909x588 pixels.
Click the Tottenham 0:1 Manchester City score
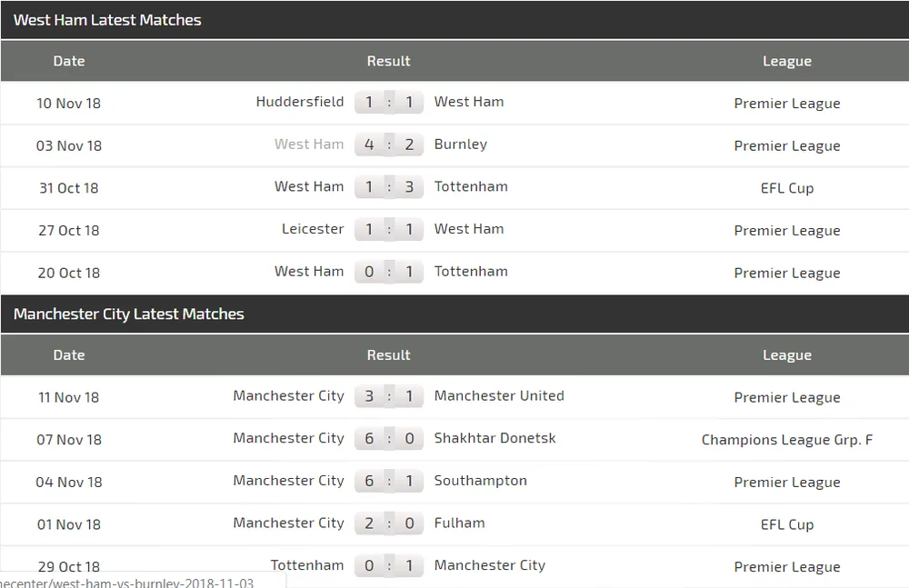click(389, 565)
